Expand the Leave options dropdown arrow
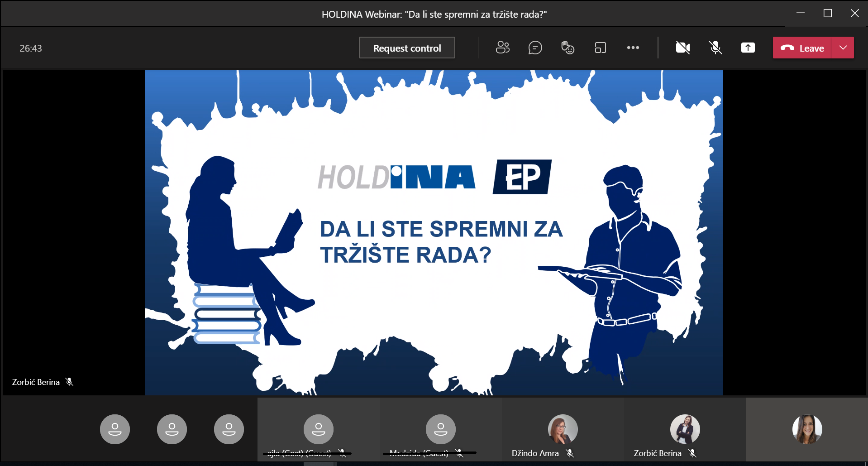The image size is (868, 466). [x=843, y=48]
